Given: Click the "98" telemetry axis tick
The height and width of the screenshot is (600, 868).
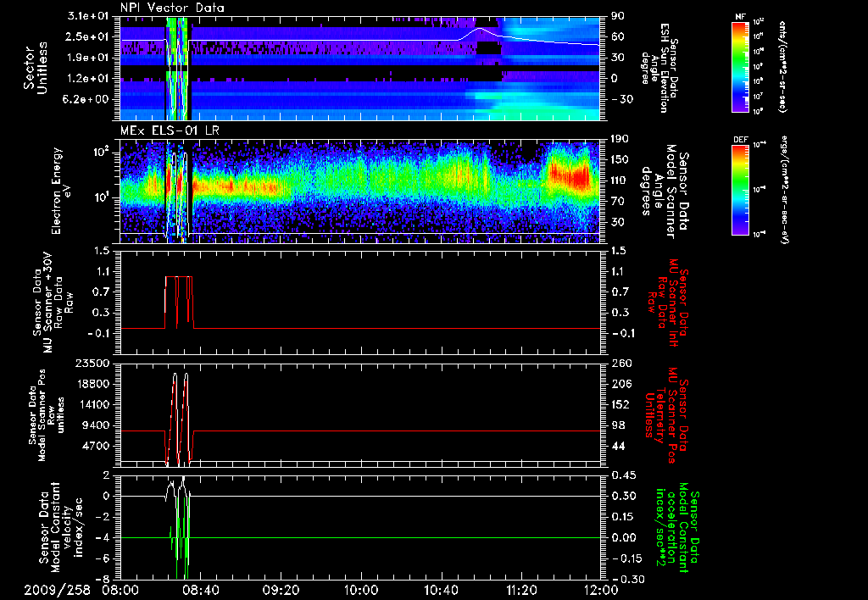Looking at the screenshot, I should 617,425.
